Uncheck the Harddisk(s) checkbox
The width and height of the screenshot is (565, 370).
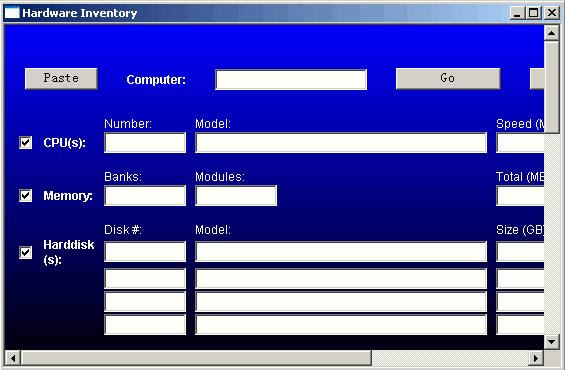point(26,252)
